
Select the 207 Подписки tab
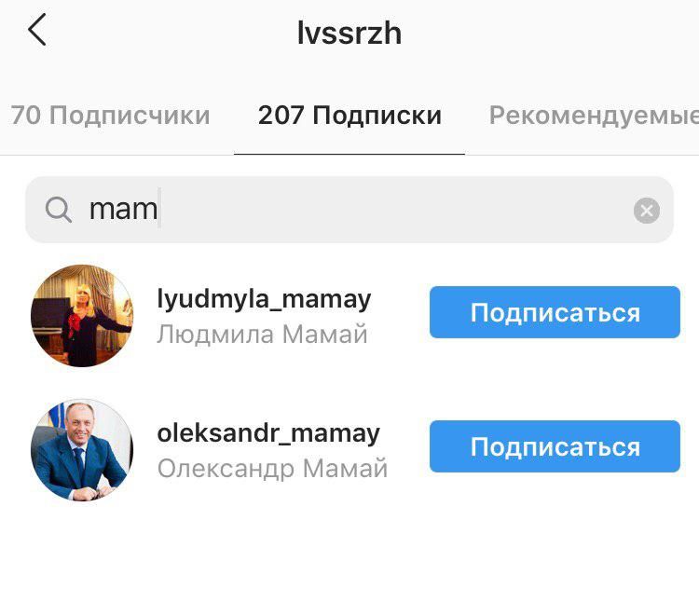point(349,116)
